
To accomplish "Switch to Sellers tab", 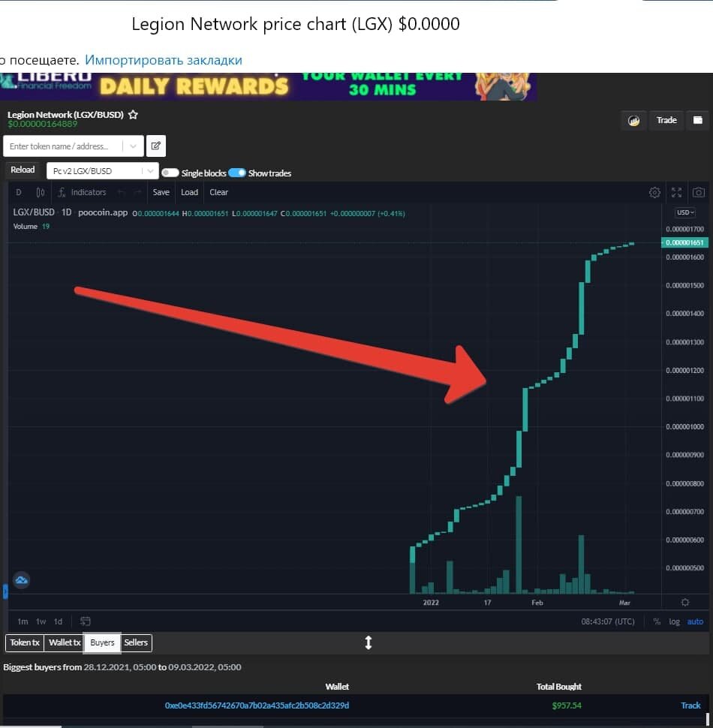I will coord(136,642).
